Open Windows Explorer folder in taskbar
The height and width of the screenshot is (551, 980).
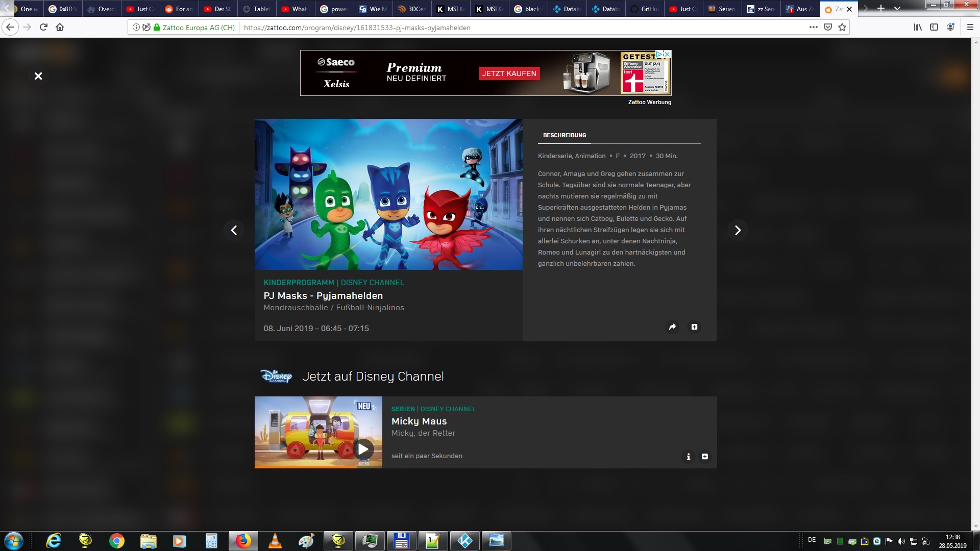[x=149, y=541]
